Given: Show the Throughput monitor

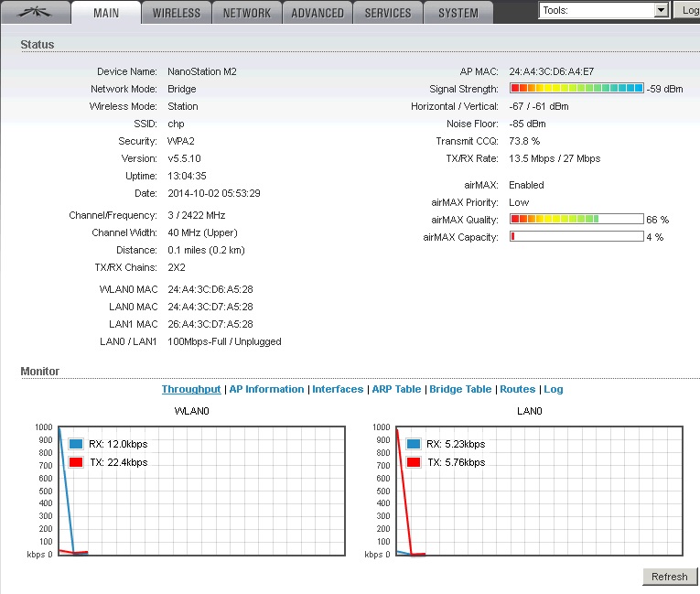Looking at the screenshot, I should point(191,389).
